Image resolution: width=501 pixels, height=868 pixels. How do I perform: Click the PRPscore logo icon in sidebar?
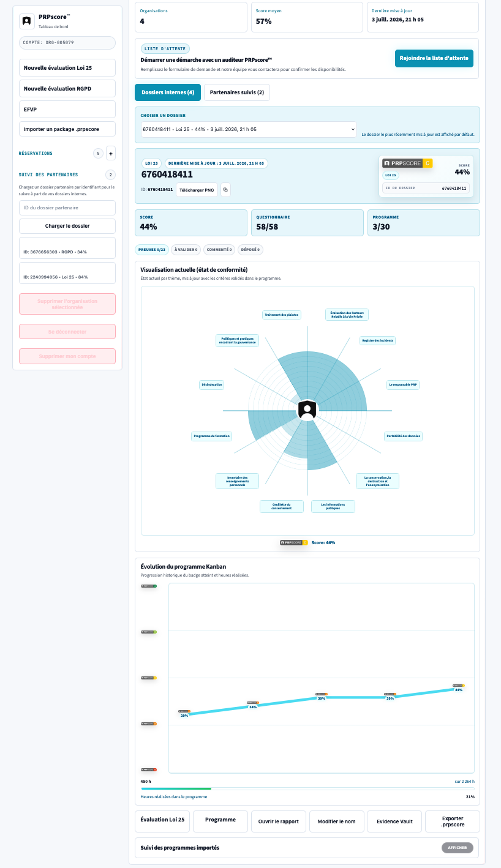click(x=26, y=21)
